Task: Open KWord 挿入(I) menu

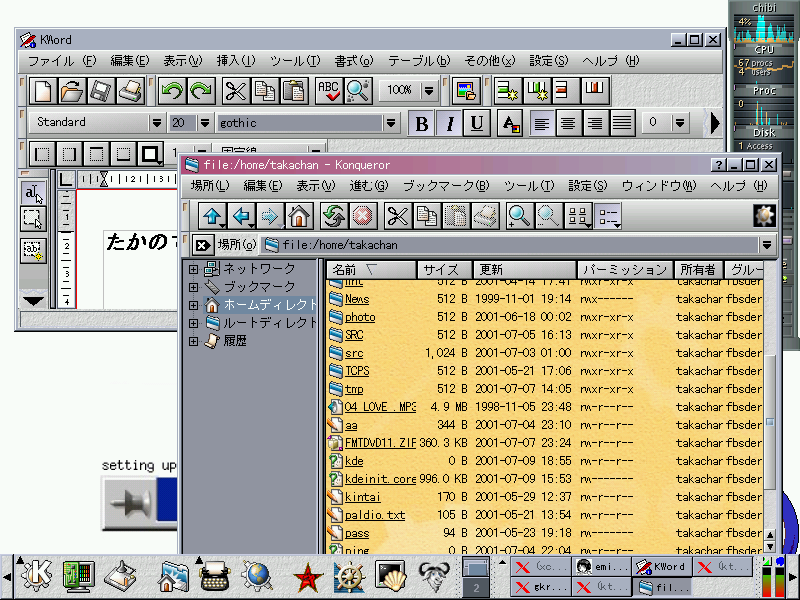Action: [236, 61]
